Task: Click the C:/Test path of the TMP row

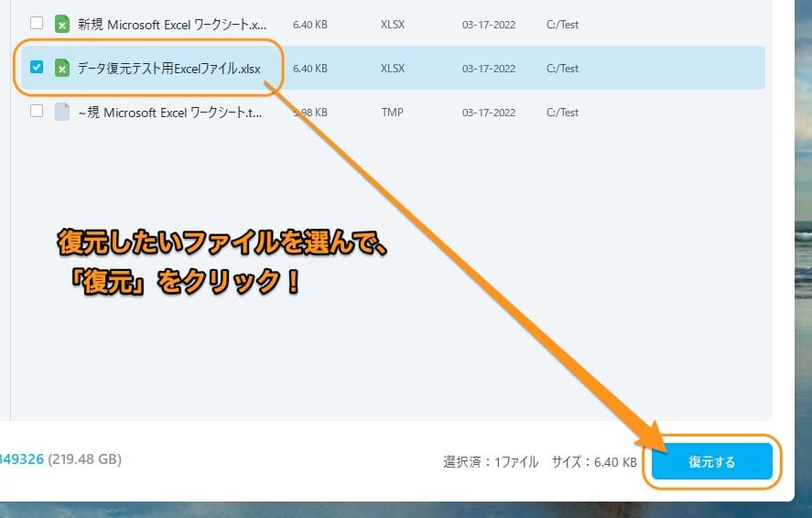Action: tap(562, 113)
